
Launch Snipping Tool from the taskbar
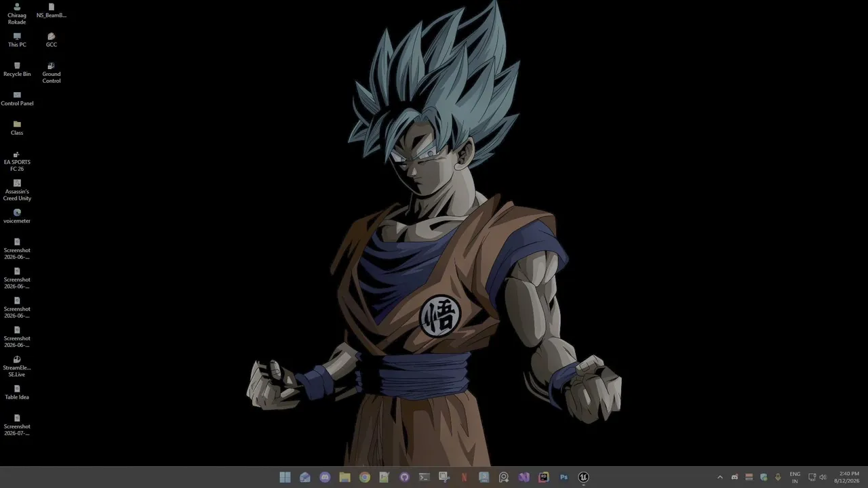pos(444,477)
